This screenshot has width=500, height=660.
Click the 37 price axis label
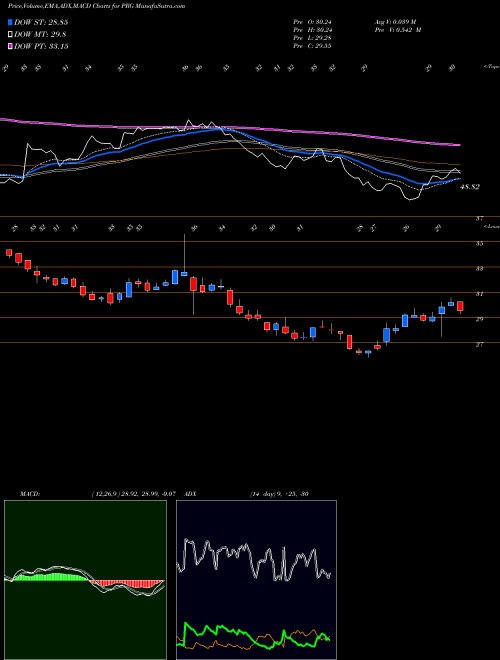[479, 218]
